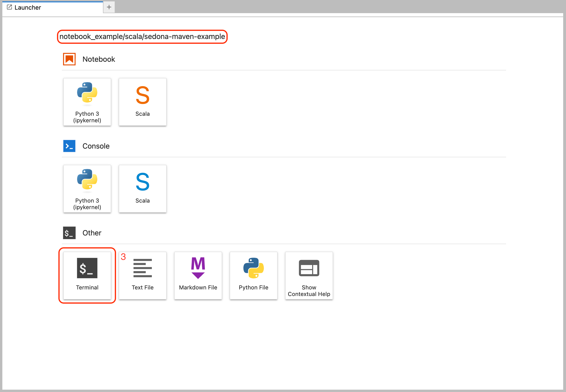
Task: Click the Console section heading text
Action: (x=96, y=146)
